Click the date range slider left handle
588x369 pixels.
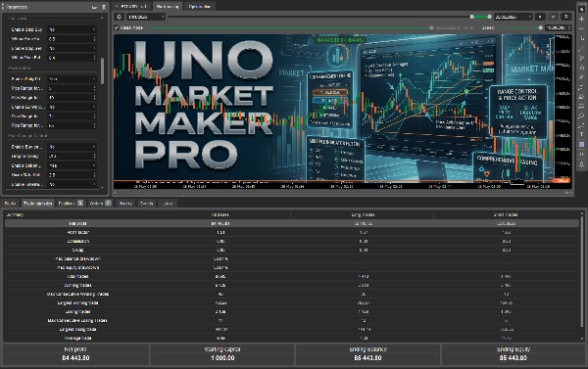[x=471, y=17]
